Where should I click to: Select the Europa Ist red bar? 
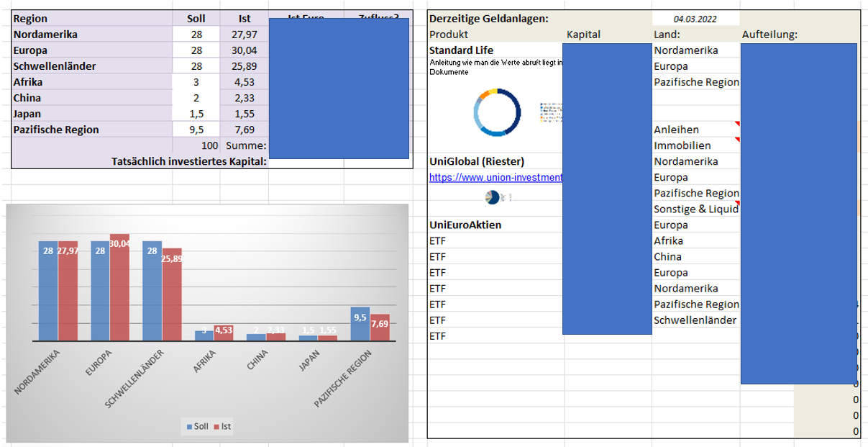coord(119,287)
